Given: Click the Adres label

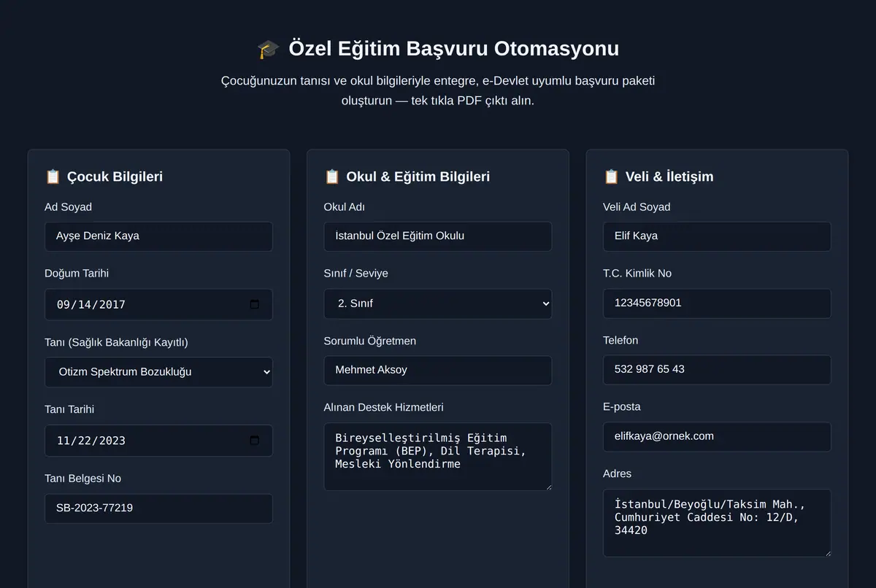Looking at the screenshot, I should click(x=618, y=473).
